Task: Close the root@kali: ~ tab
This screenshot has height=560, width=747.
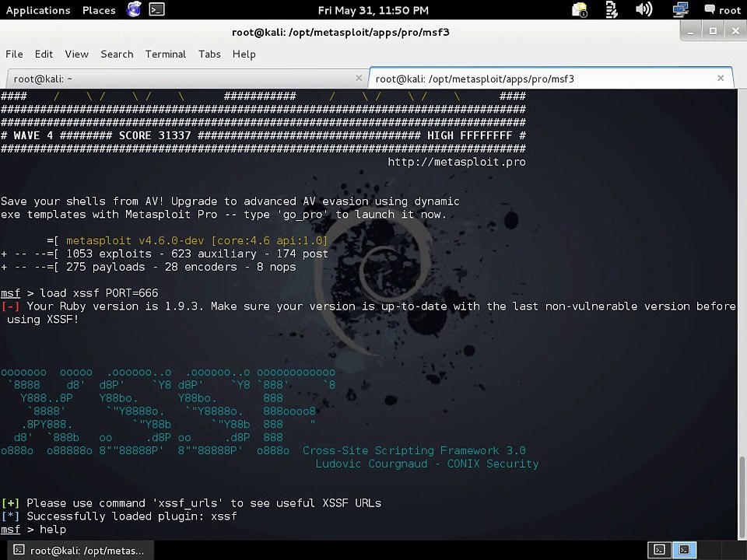Action: pos(359,78)
